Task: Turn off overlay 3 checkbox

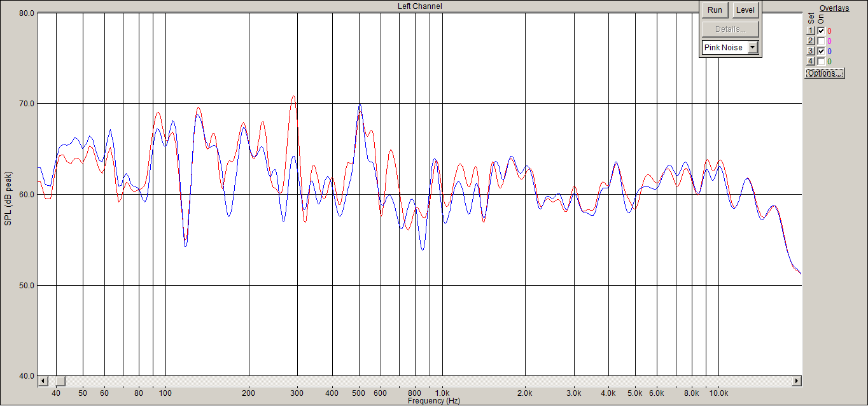Action: [821, 51]
